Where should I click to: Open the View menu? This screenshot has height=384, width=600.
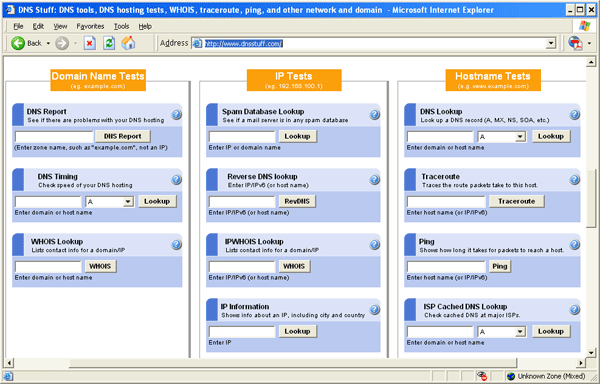click(x=60, y=26)
